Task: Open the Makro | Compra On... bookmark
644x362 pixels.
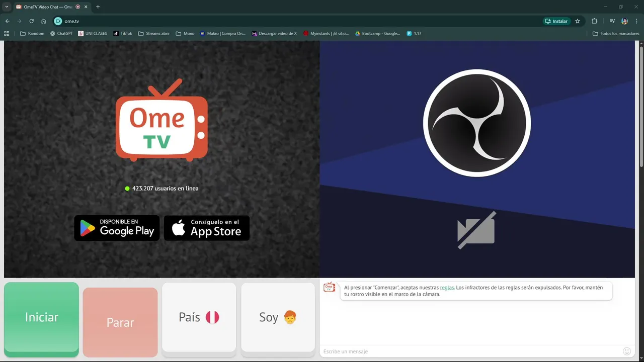Action: [223, 34]
